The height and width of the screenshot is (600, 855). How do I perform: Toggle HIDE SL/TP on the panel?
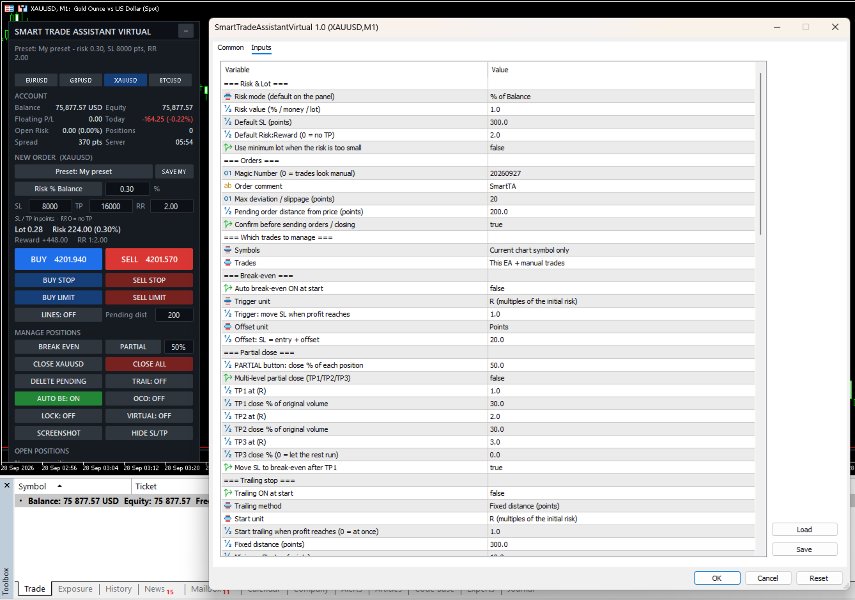149,433
